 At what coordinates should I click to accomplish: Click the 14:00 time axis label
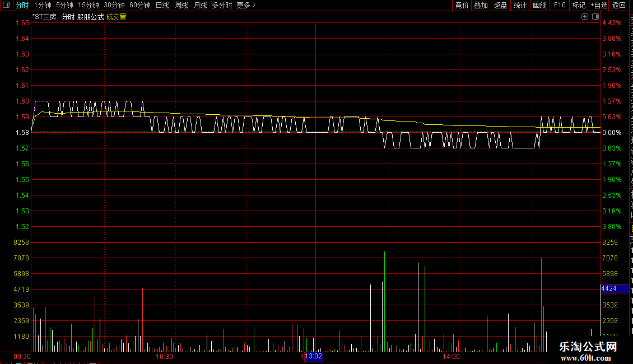click(451, 357)
